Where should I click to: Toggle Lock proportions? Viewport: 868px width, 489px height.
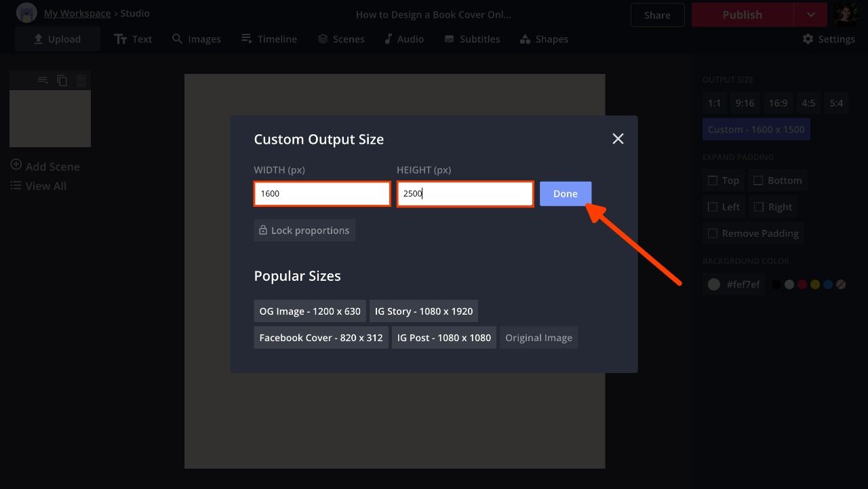pos(304,231)
